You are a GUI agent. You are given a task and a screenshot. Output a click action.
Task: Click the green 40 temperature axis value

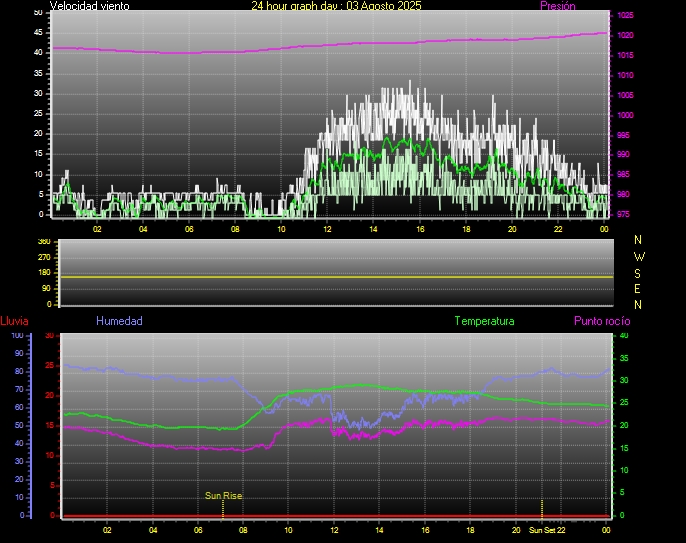click(624, 336)
